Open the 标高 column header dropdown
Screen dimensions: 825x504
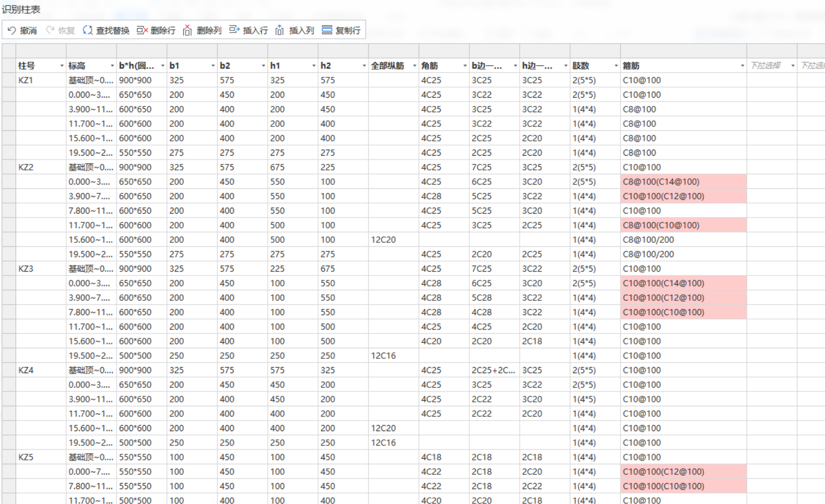(x=112, y=66)
